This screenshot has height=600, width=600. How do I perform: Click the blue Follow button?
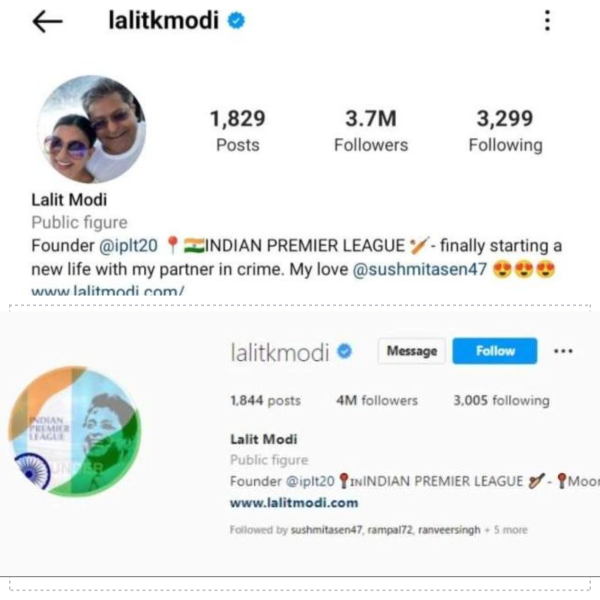pos(495,351)
